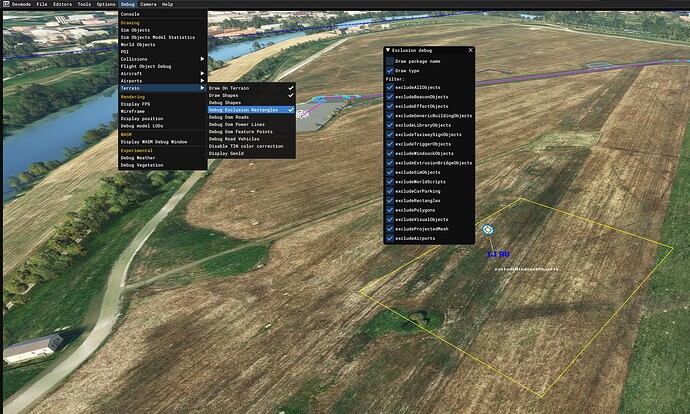The image size is (690, 414).
Task: Toggle excludeExtrusionBridgeObjects filter
Action: point(390,163)
